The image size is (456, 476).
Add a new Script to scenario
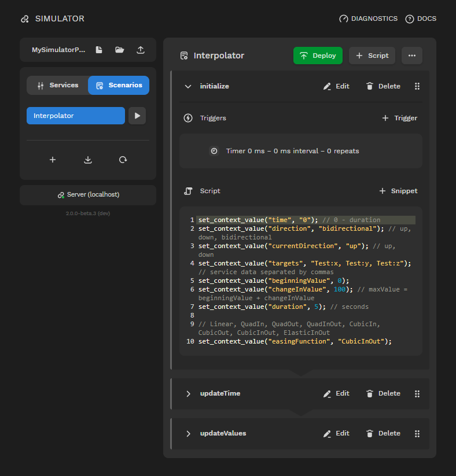[x=372, y=56]
